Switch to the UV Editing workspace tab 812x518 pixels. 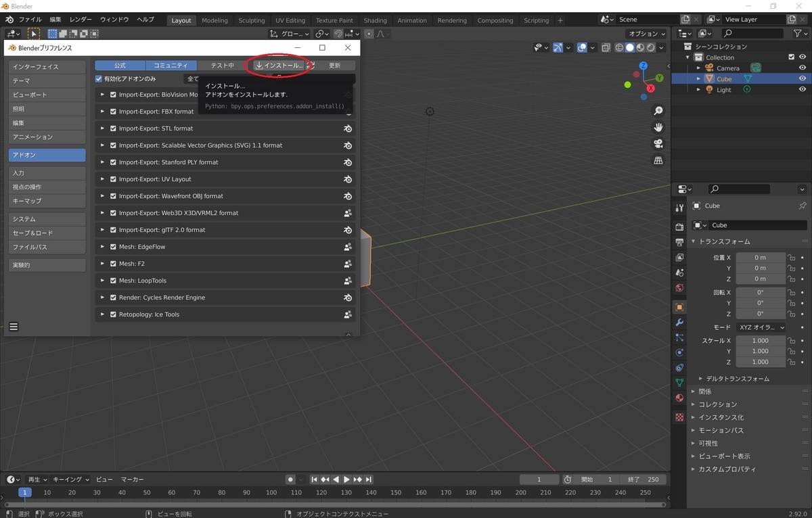coord(290,20)
